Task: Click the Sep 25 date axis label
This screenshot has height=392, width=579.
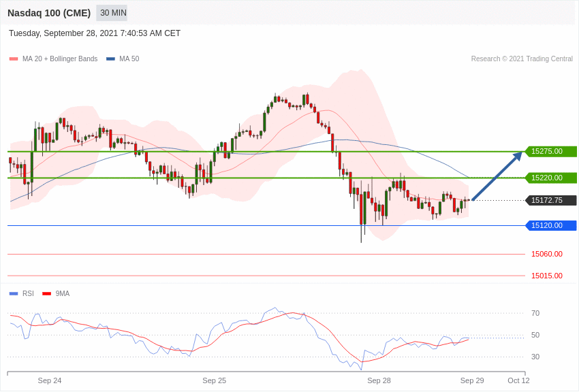Action: click(x=214, y=380)
